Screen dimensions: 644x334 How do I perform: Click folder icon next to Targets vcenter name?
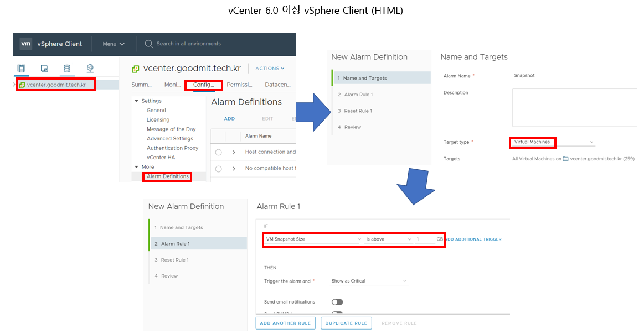coord(565,159)
